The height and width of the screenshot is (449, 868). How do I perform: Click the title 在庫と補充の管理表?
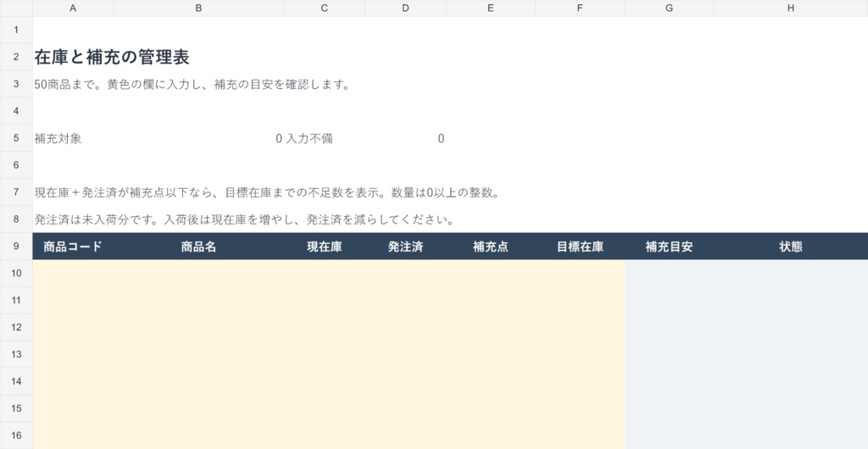point(112,57)
